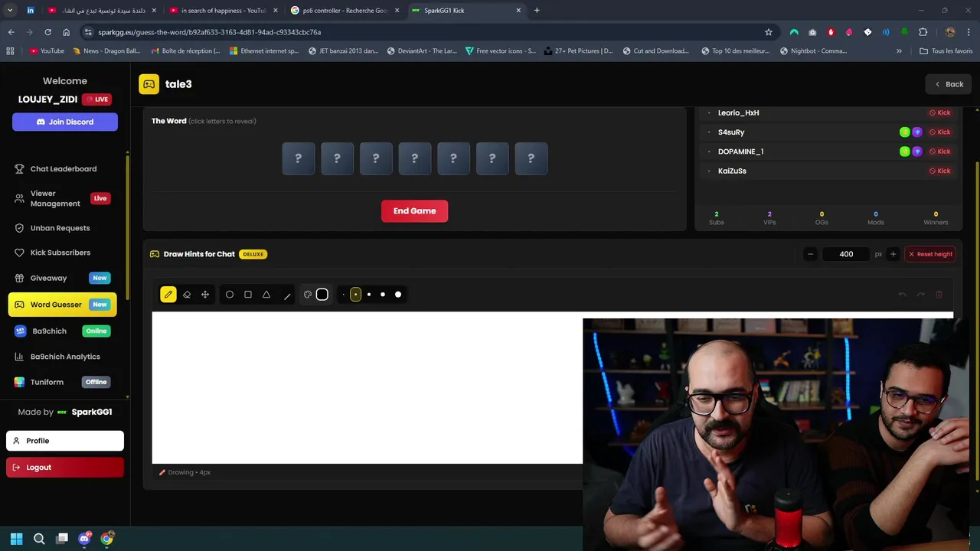Screen dimensions: 980x551
Task: Reveal the sixth hidden letter tile
Action: pyautogui.click(x=492, y=158)
